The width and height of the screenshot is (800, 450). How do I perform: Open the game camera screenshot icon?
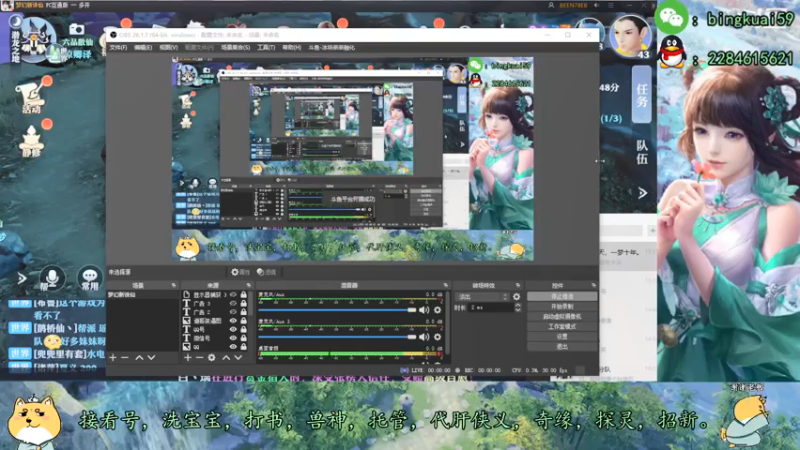tap(77, 29)
